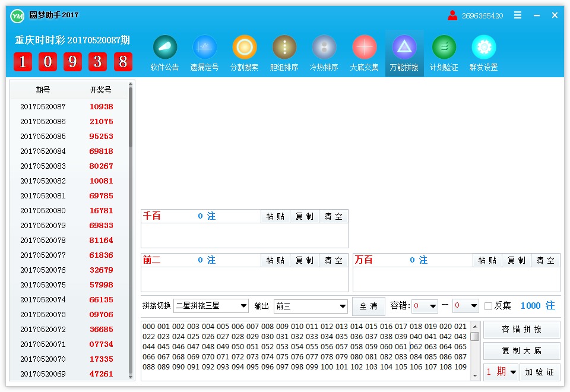Viewport: 570px width, 392px height.
Task: Open the 群发设置 broadcast settings
Action: pos(483,52)
